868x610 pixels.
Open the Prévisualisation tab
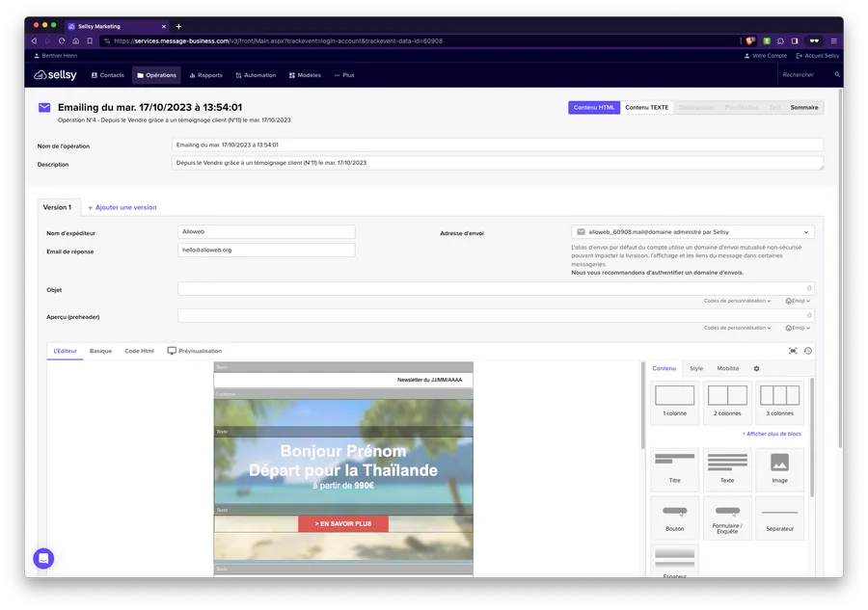click(194, 351)
